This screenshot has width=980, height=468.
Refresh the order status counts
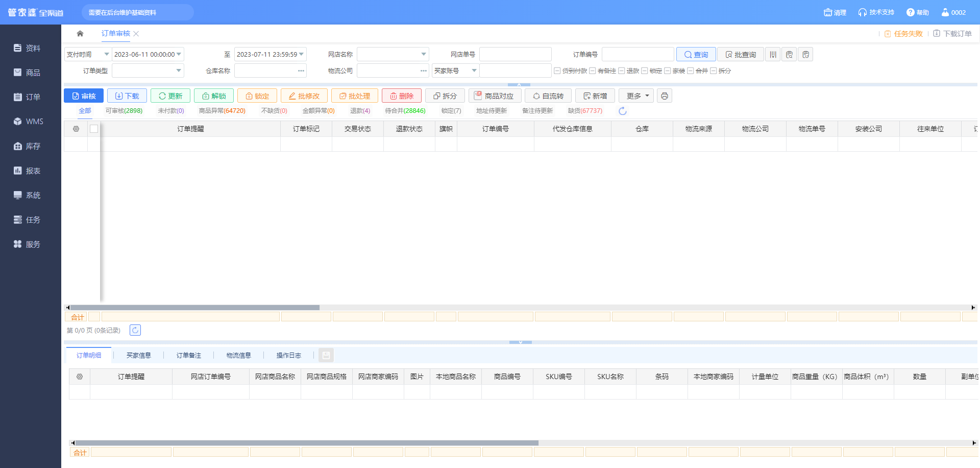point(622,111)
